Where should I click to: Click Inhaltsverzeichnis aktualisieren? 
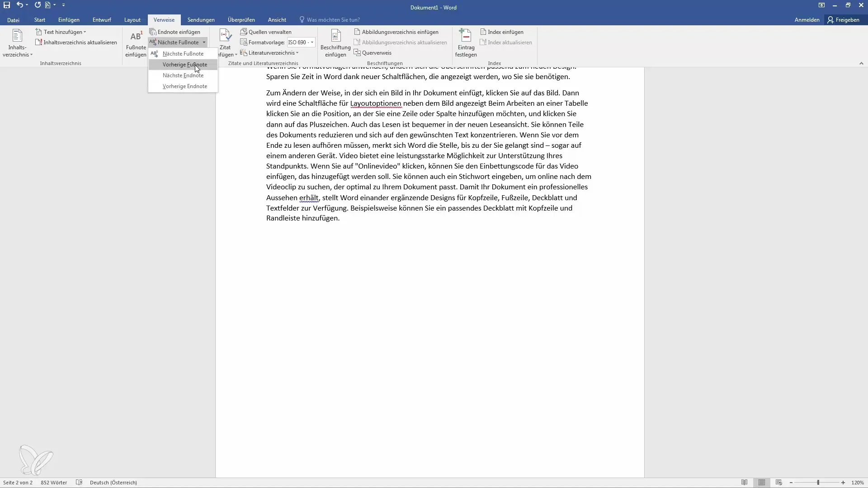(76, 42)
